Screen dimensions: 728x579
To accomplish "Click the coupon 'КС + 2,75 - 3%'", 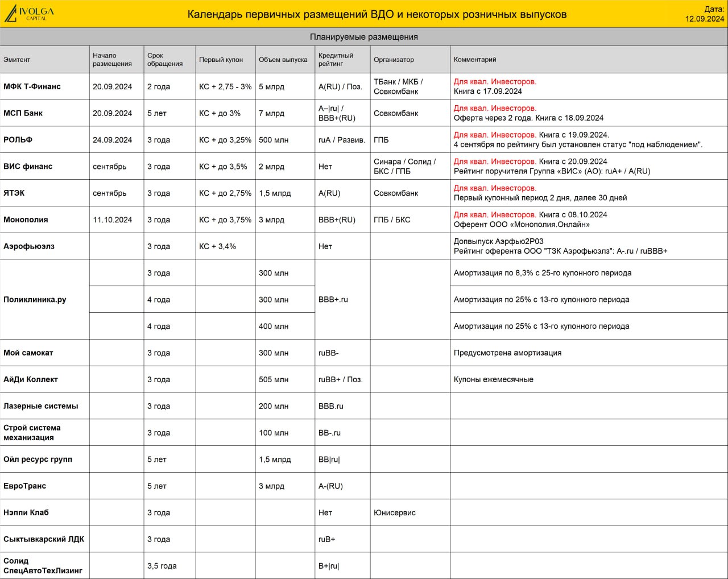I will [225, 86].
